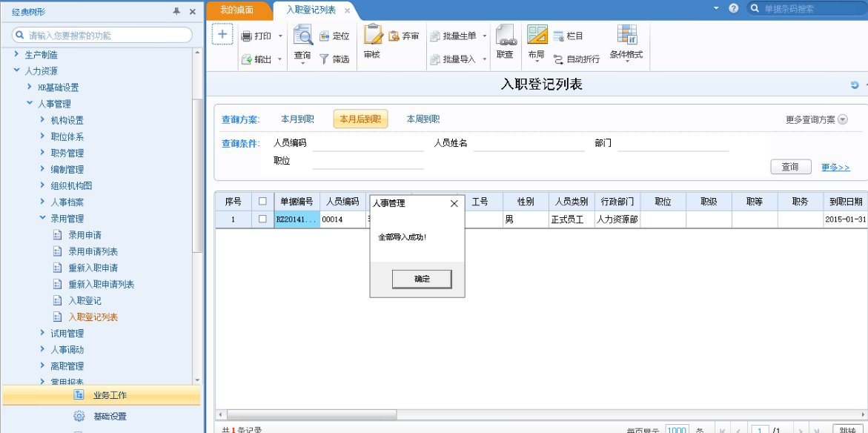The width and height of the screenshot is (868, 433).
Task: Open the 批量生单 dropdown arrow
Action: (x=484, y=36)
